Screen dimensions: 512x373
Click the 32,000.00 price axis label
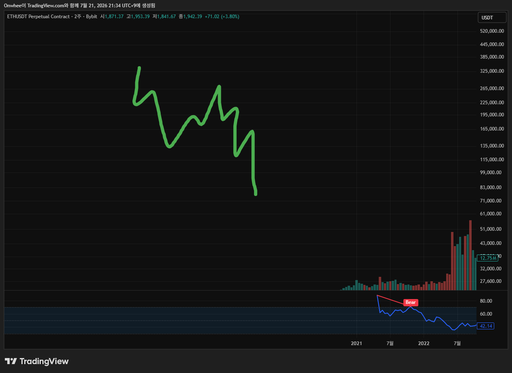coord(491,268)
